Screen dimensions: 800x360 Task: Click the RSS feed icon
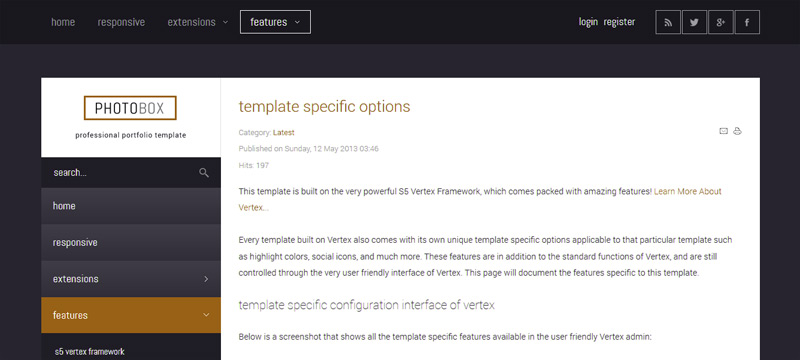pyautogui.click(x=668, y=22)
